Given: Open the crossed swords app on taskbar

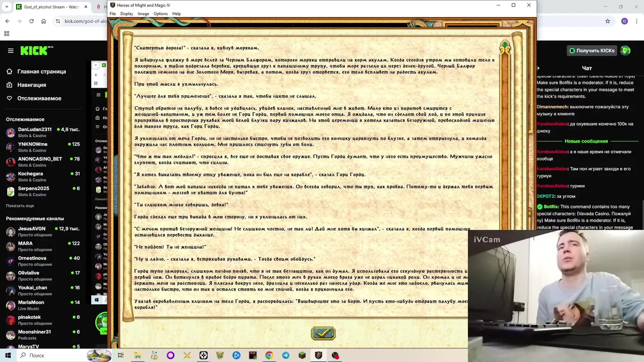Looking at the screenshot, I should tap(187, 355).
